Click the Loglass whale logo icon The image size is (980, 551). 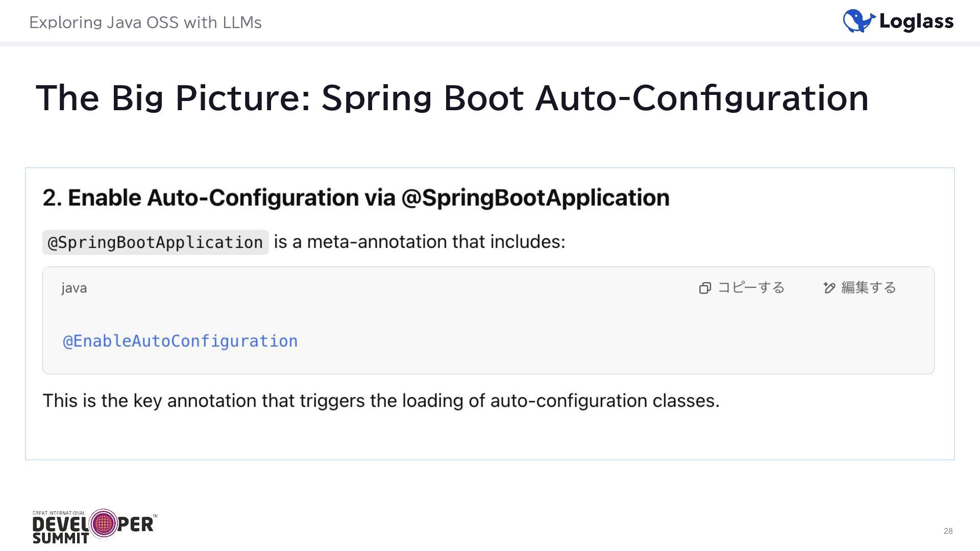(859, 21)
